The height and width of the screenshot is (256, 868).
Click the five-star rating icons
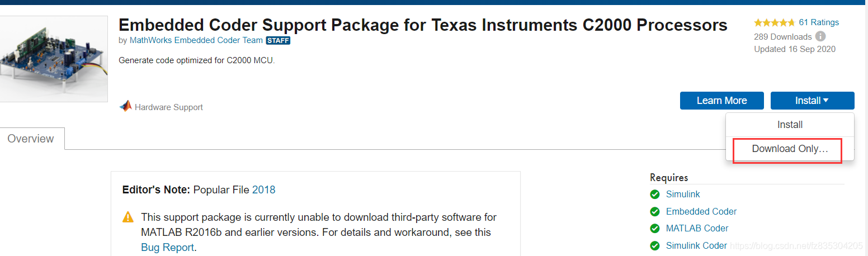coord(774,22)
